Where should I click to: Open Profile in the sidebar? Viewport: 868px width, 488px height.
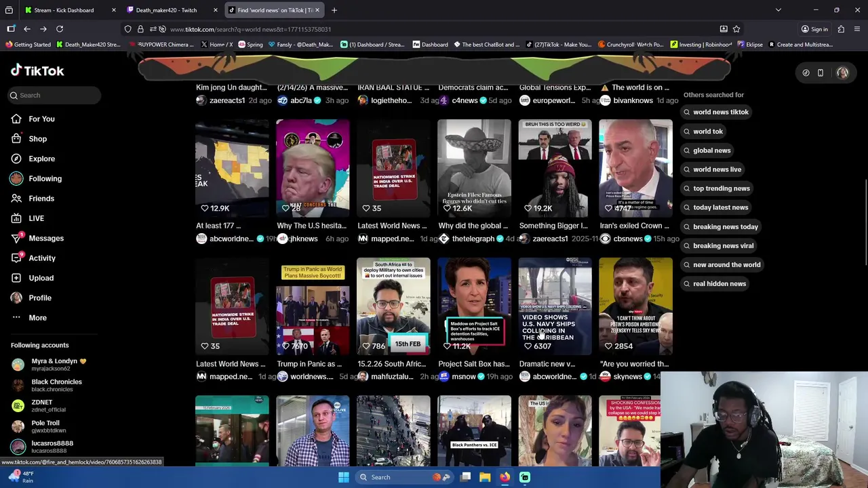point(39,298)
